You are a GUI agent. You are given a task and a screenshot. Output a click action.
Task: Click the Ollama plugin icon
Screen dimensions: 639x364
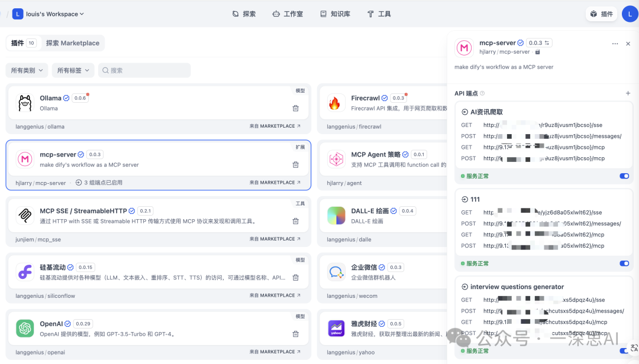pyautogui.click(x=24, y=102)
